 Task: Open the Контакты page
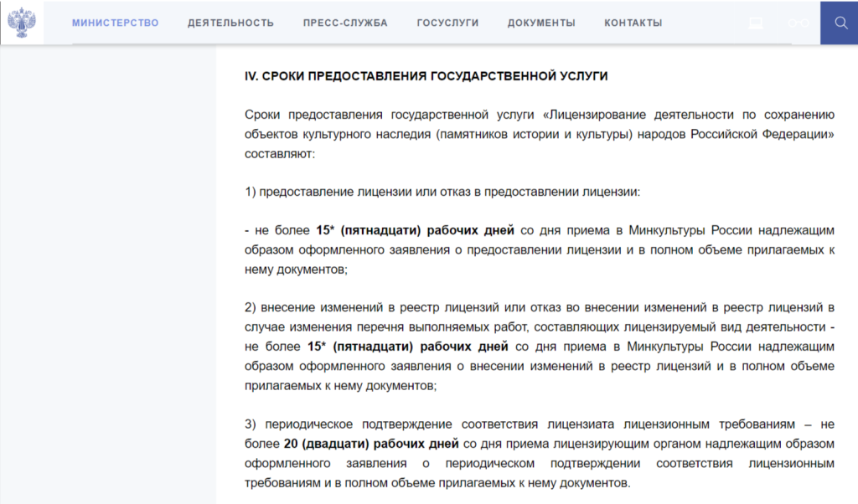click(x=633, y=23)
